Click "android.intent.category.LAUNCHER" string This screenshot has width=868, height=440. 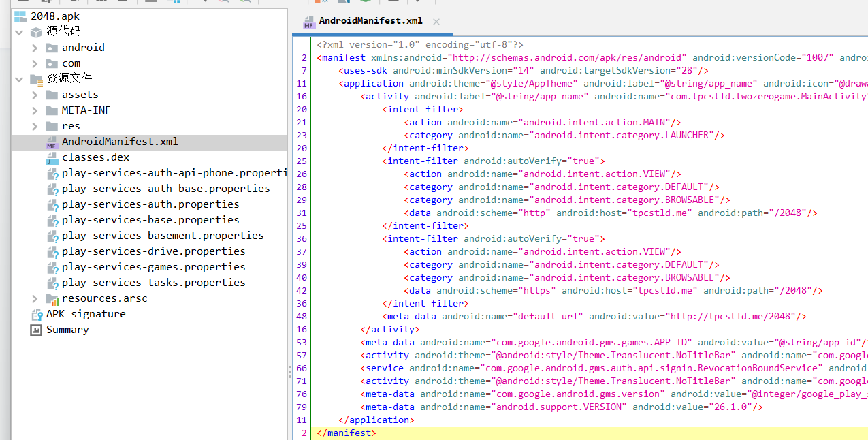point(622,136)
